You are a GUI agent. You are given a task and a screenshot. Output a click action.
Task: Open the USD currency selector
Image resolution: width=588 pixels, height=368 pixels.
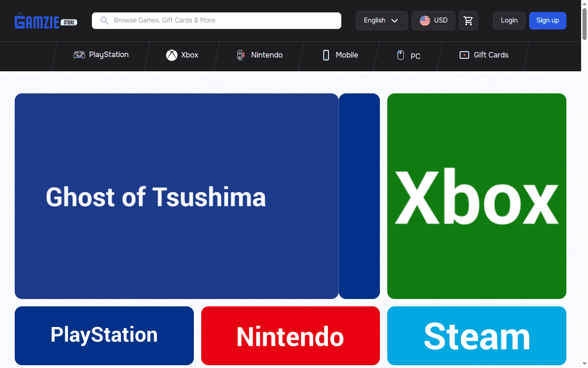433,21
